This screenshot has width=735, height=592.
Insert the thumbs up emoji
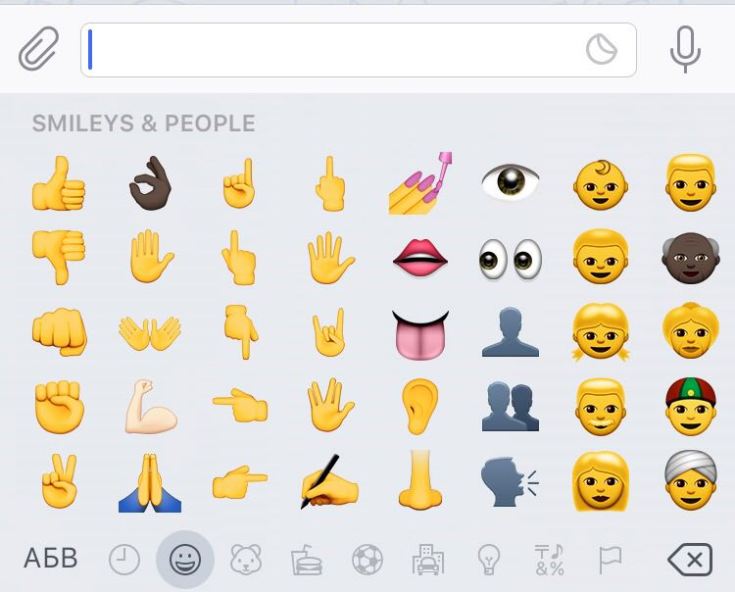59,183
